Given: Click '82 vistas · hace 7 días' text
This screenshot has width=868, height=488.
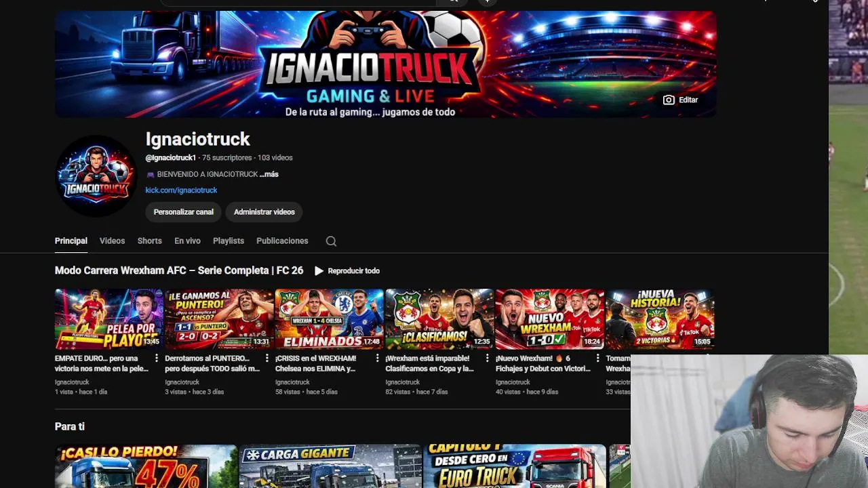Looking at the screenshot, I should tap(416, 392).
